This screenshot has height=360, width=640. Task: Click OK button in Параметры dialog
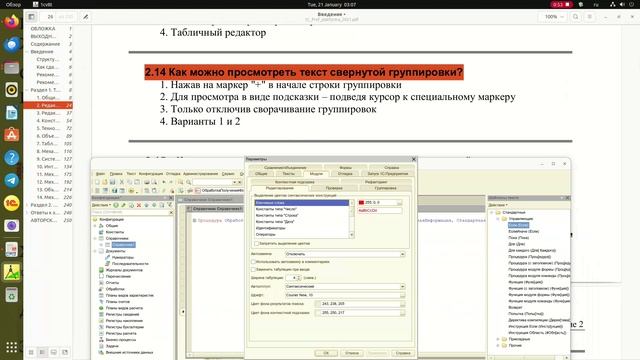[x=326, y=353]
